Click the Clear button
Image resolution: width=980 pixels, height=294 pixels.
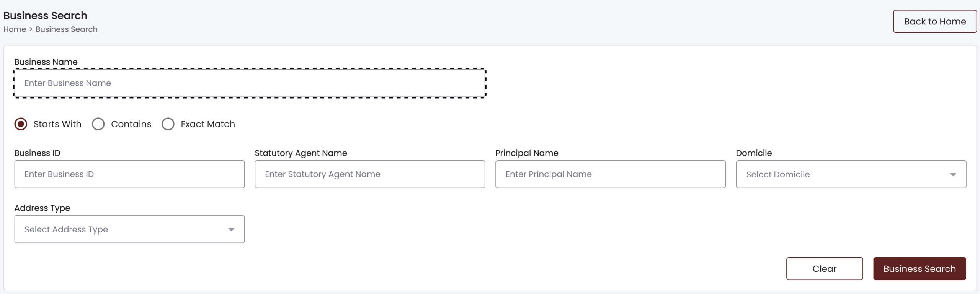824,269
